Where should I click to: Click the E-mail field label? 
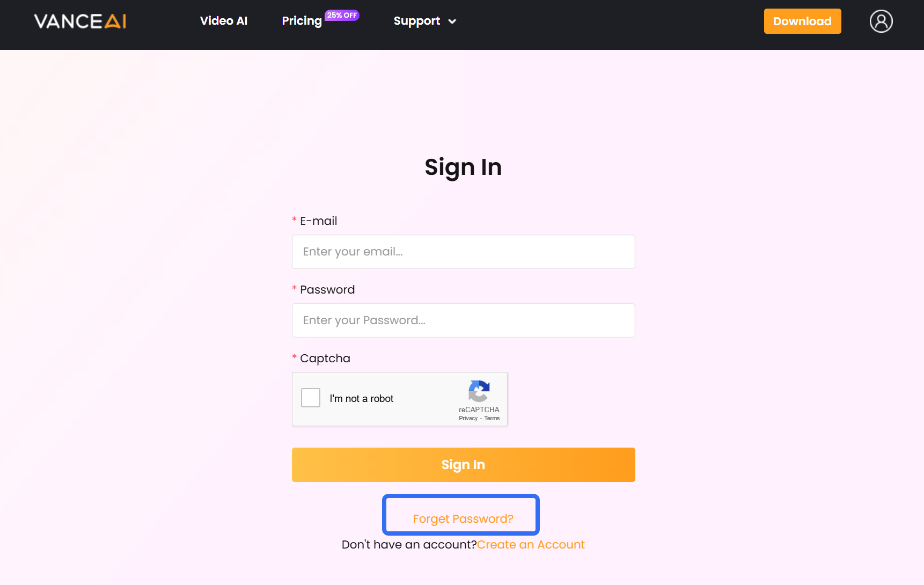click(318, 221)
